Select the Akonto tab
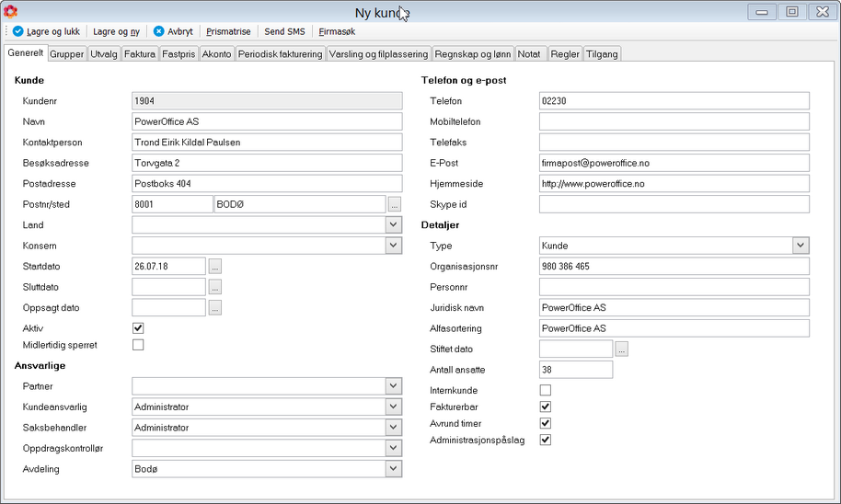This screenshot has height=504, width=841. 216,54
